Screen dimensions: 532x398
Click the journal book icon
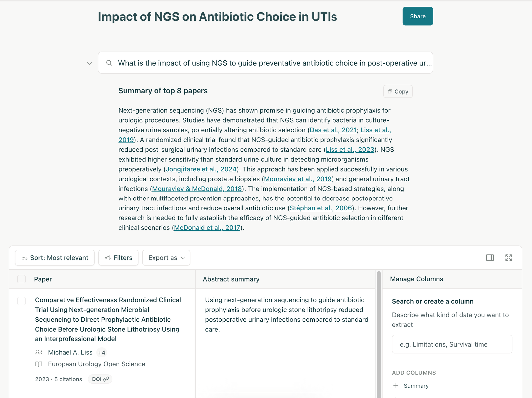point(39,364)
